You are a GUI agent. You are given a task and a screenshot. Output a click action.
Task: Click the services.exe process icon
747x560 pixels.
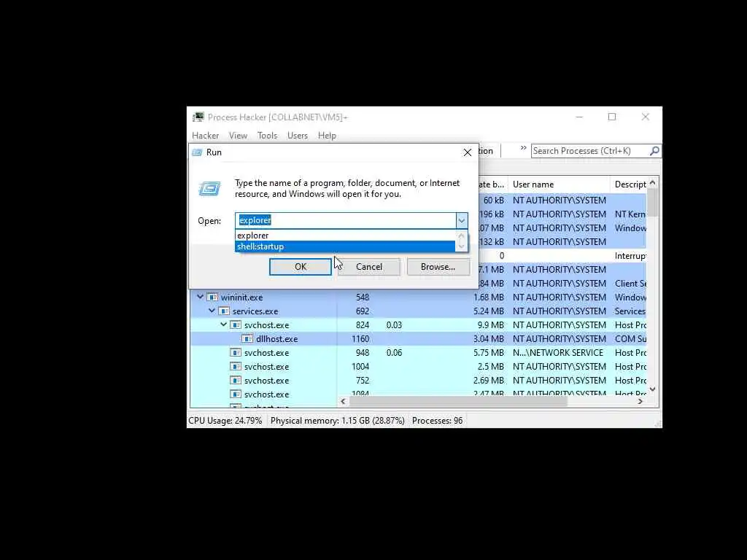[224, 311]
